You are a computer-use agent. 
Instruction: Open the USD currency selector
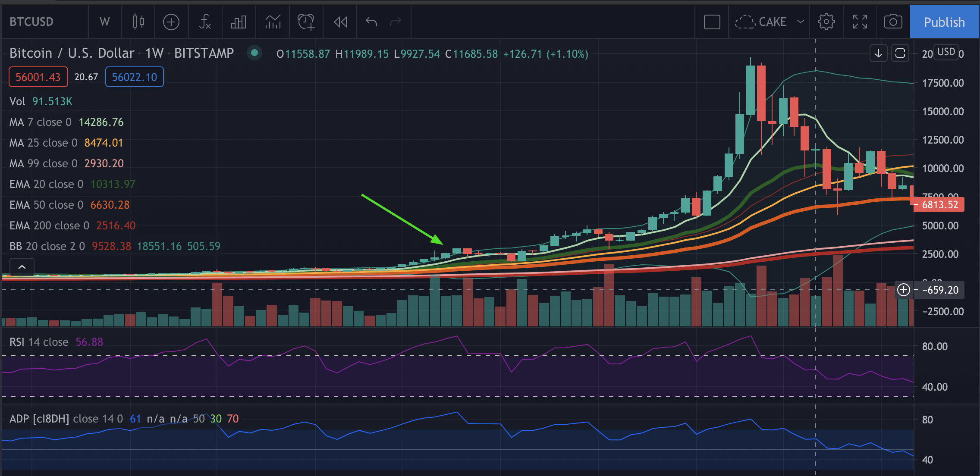[x=946, y=52]
